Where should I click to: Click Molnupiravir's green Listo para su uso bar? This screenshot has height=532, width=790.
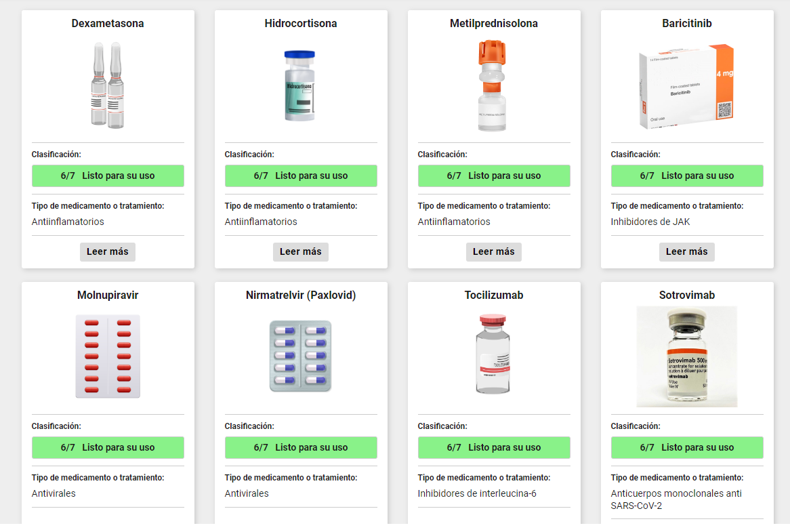(x=108, y=447)
